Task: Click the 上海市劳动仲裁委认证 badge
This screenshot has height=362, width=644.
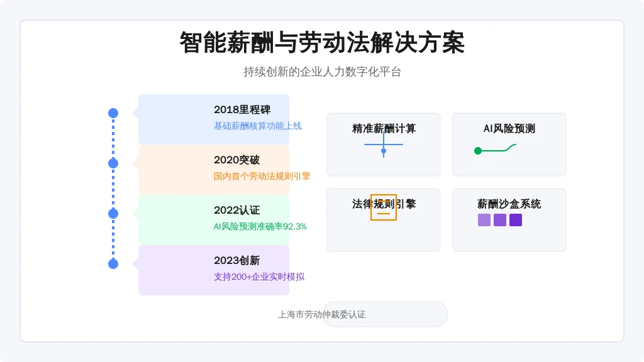Action: click(x=386, y=314)
